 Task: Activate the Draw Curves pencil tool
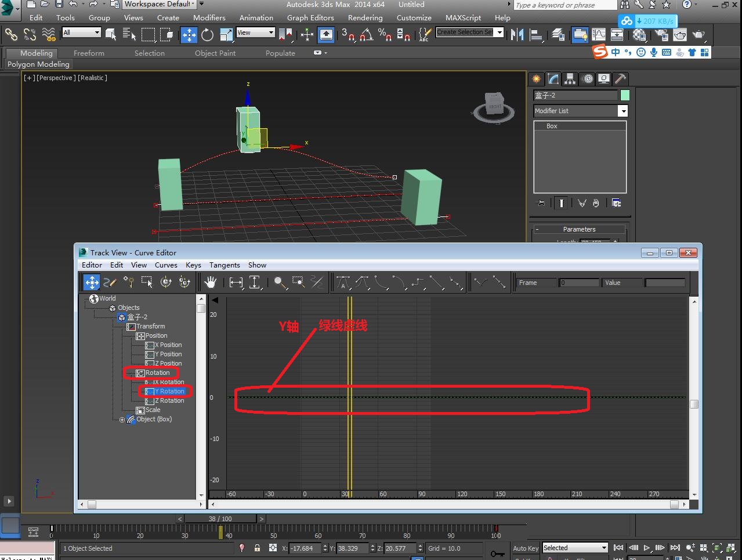pyautogui.click(x=110, y=283)
